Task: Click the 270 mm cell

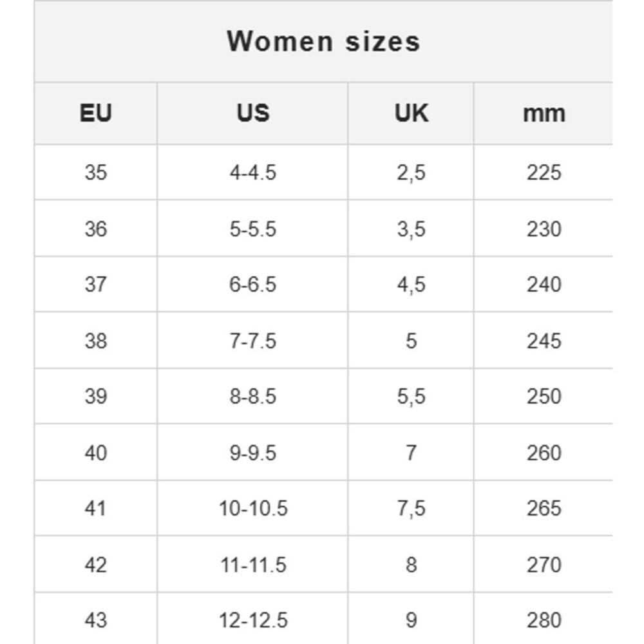Action: pyautogui.click(x=544, y=565)
